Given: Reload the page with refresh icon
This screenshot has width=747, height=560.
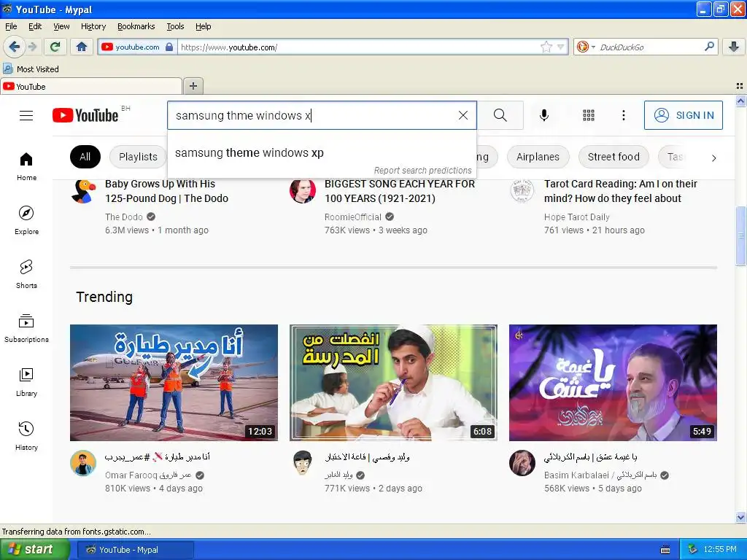Looking at the screenshot, I should point(55,47).
